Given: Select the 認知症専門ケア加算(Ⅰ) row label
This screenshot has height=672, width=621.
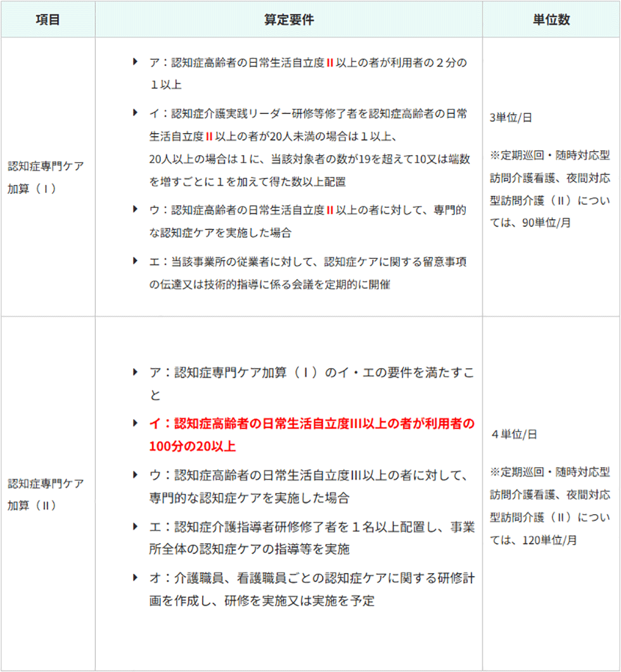Looking at the screenshot, I should pyautogui.click(x=46, y=177).
